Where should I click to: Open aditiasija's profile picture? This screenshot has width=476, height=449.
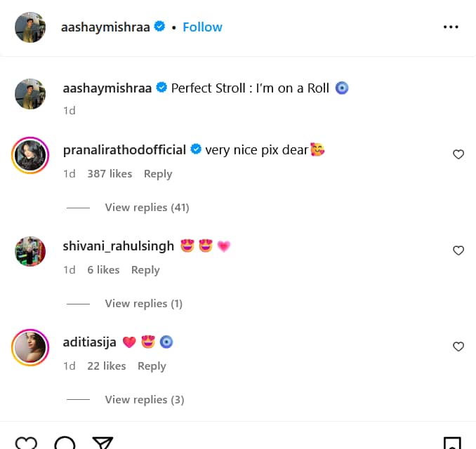point(30,347)
